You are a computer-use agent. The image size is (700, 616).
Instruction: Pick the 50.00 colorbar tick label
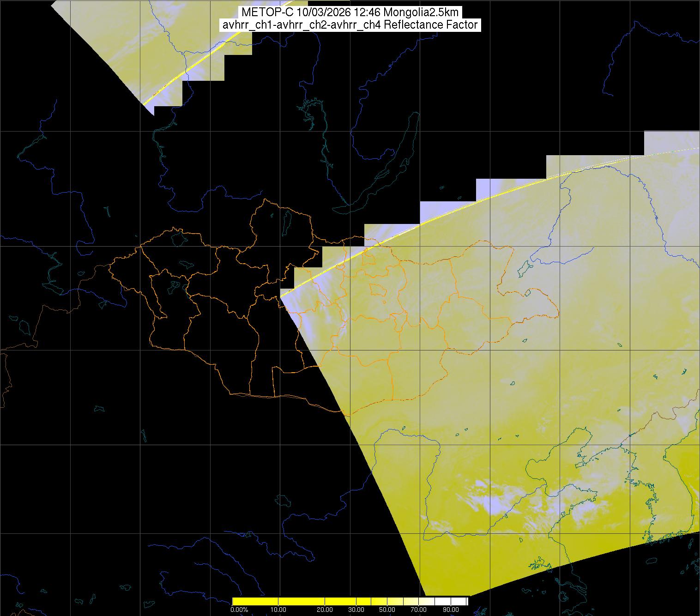point(387,610)
